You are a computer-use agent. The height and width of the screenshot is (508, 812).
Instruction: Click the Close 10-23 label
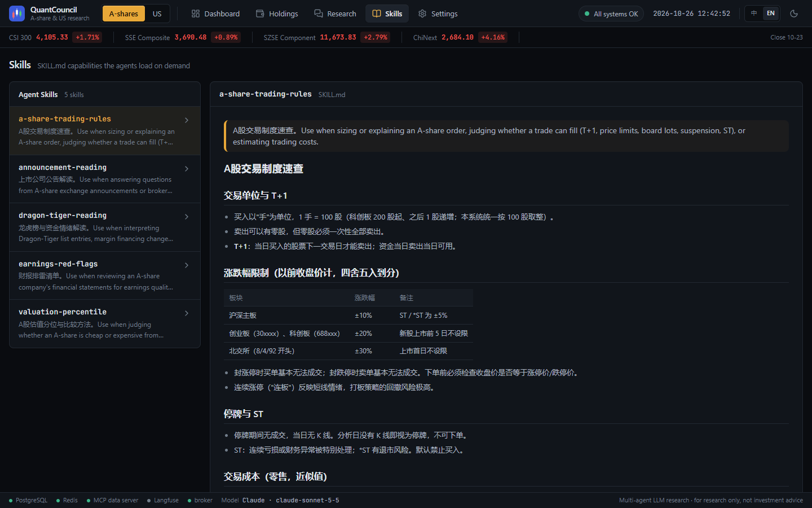(x=787, y=37)
